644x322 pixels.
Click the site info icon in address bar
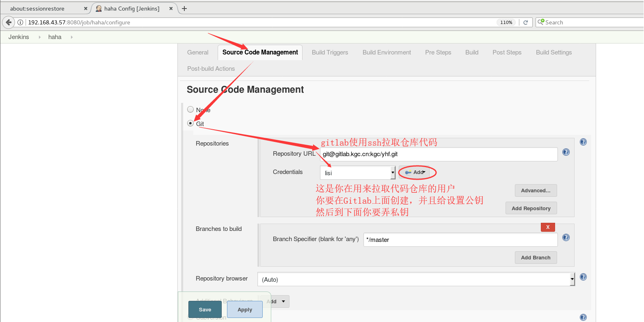pyautogui.click(x=20, y=22)
